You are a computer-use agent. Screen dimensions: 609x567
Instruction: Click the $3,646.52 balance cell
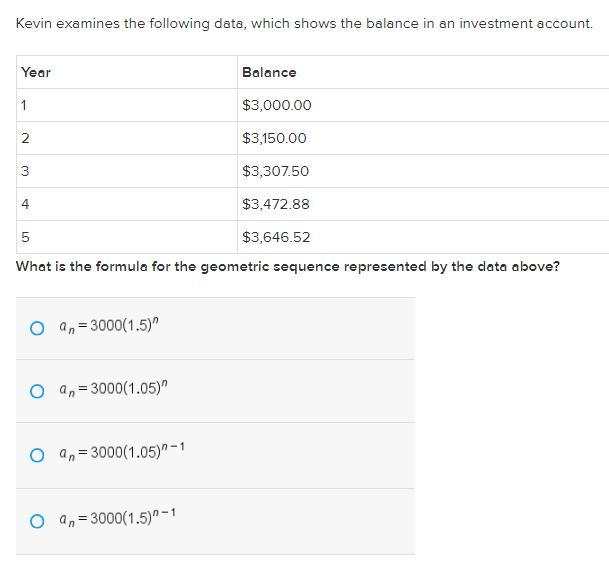point(275,237)
